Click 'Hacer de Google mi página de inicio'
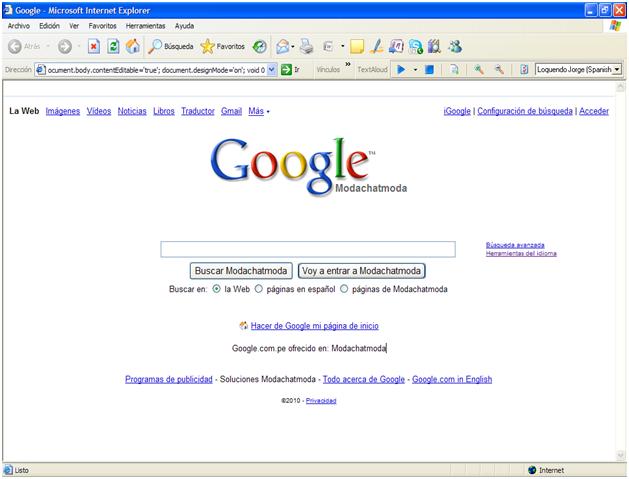The width and height of the screenshot is (629, 479). pos(314,326)
